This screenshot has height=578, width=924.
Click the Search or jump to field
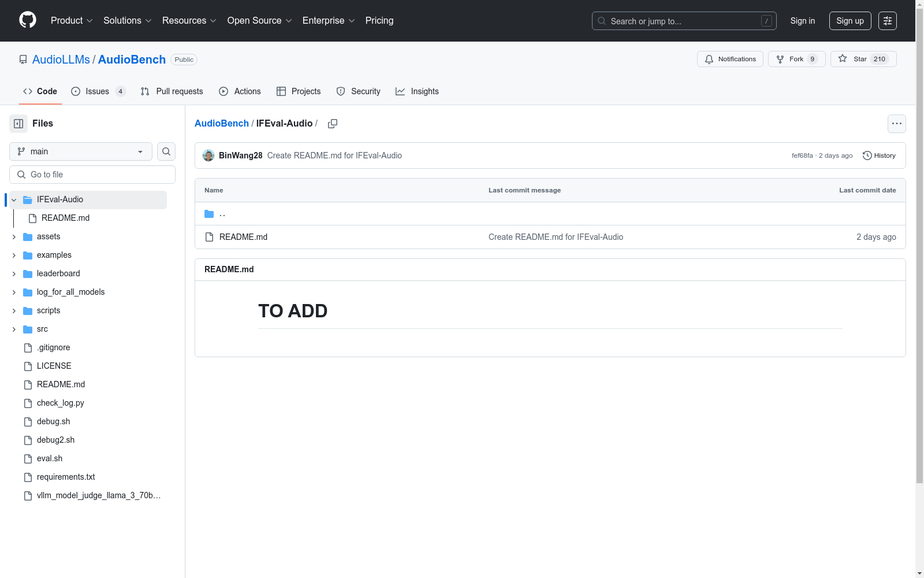[x=684, y=21]
